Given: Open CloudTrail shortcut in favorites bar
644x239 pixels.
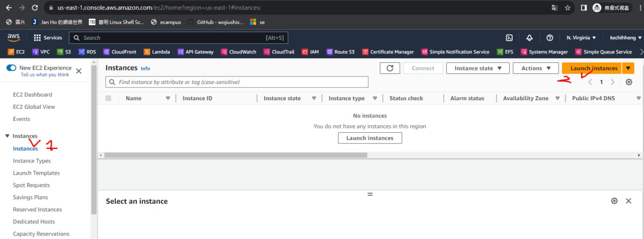Looking at the screenshot, I should pos(279,52).
